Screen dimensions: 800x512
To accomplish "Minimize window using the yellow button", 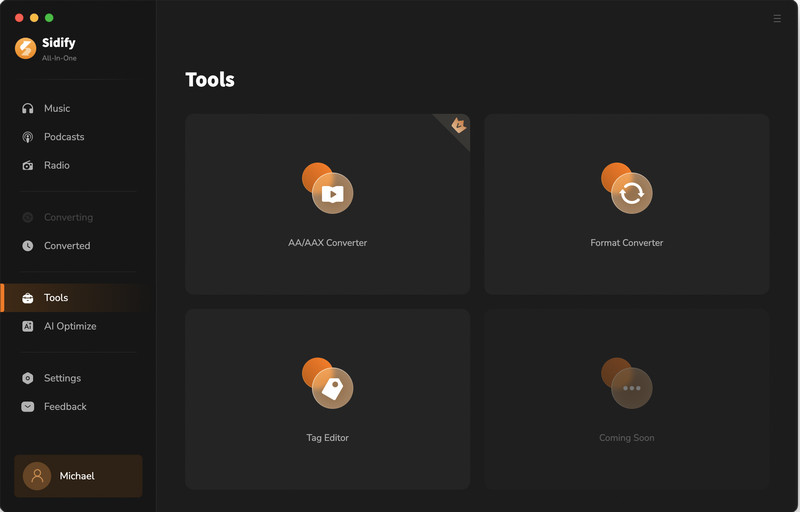I will pyautogui.click(x=34, y=18).
